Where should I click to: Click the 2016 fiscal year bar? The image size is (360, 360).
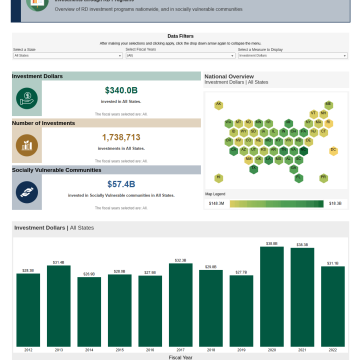point(150,311)
